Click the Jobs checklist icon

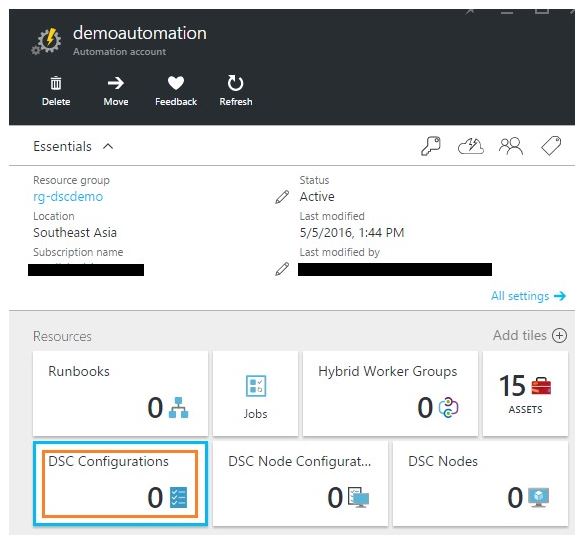point(256,386)
